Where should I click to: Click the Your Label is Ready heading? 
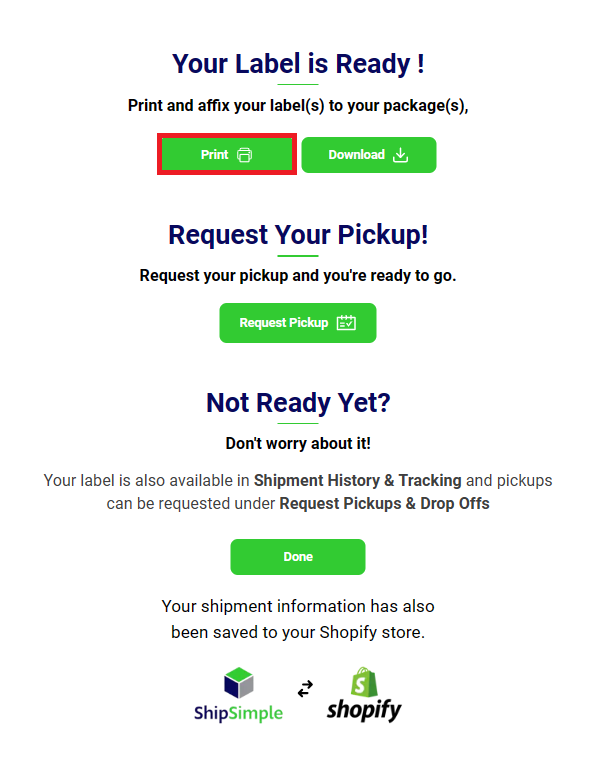(298, 64)
